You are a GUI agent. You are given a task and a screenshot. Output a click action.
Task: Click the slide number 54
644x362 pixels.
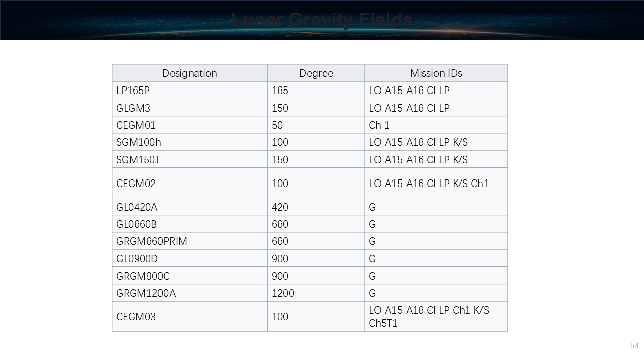pos(634,346)
